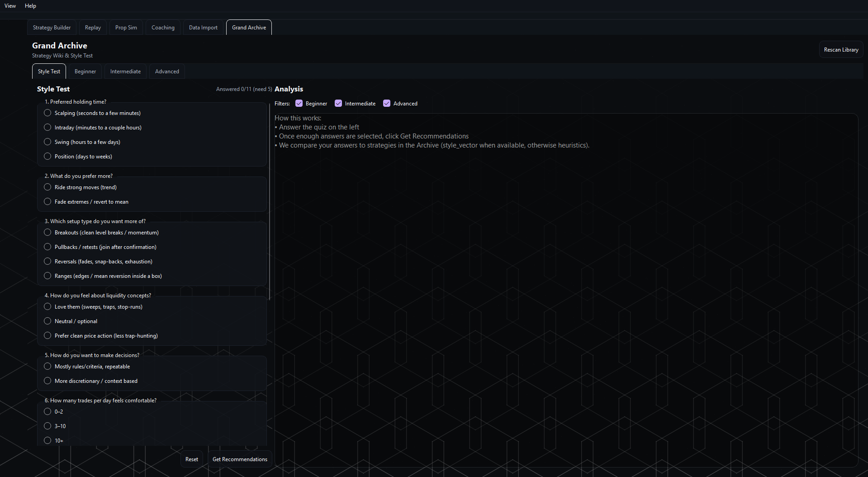Select 3–10 trades per day
Viewport: 868px width, 477px height.
click(x=47, y=426)
